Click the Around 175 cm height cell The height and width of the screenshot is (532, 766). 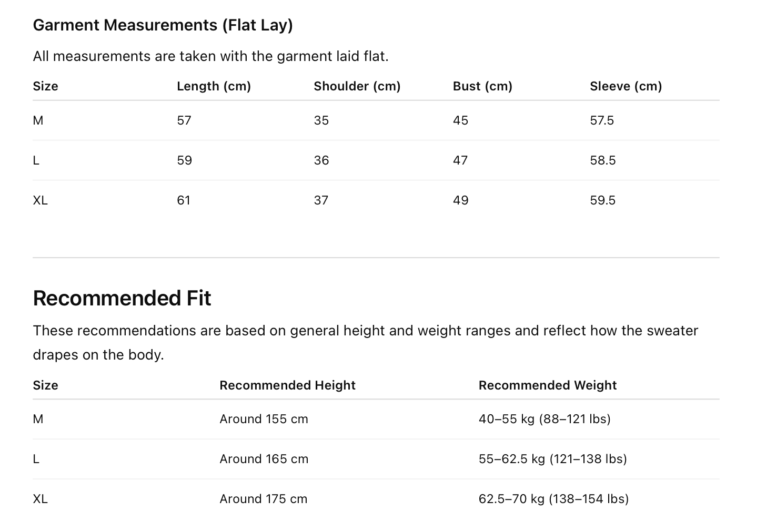click(x=263, y=499)
